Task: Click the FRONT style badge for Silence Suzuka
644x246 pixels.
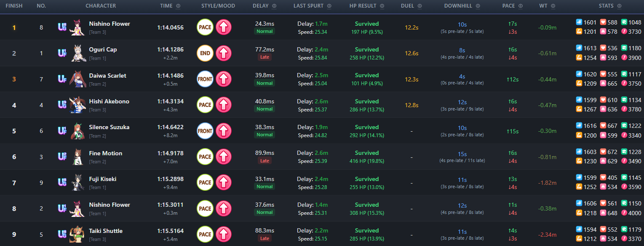Action: click(205, 131)
